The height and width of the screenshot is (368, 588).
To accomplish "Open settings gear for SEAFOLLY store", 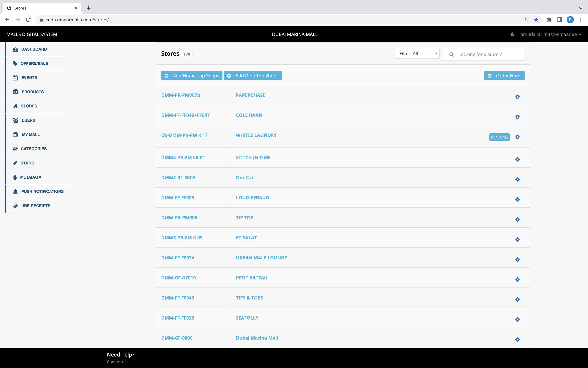I will (518, 320).
